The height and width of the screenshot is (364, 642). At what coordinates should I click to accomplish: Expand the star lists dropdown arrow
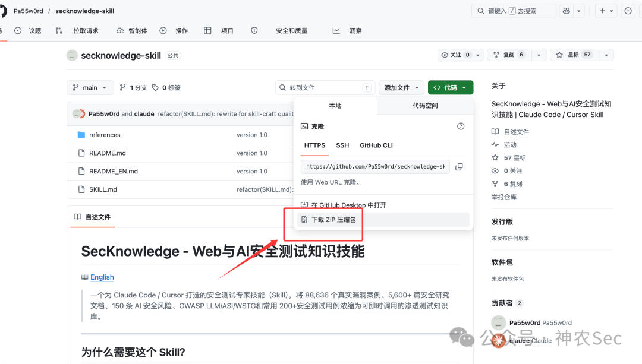606,55
